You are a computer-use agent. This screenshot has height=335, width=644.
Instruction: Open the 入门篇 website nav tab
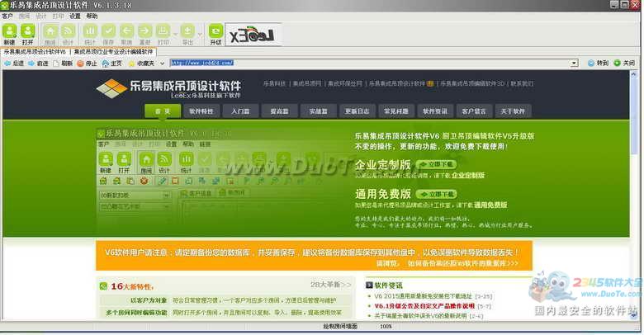coord(240,111)
